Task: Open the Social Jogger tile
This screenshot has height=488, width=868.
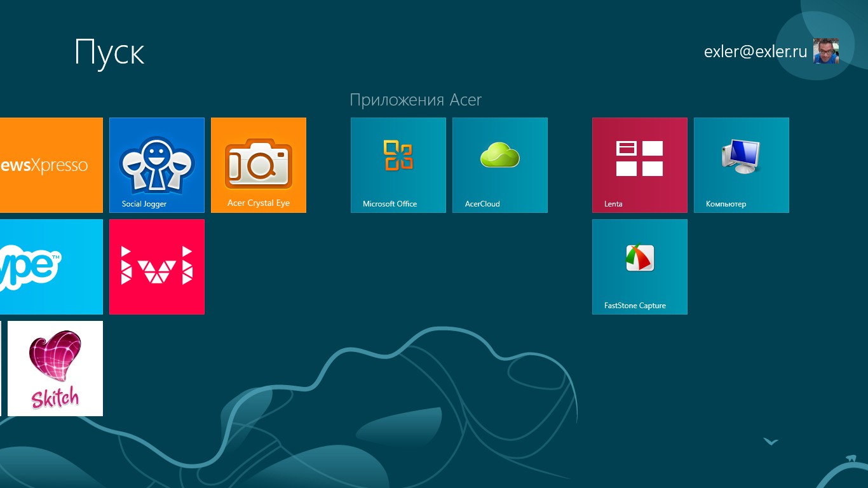Action: pos(157,165)
